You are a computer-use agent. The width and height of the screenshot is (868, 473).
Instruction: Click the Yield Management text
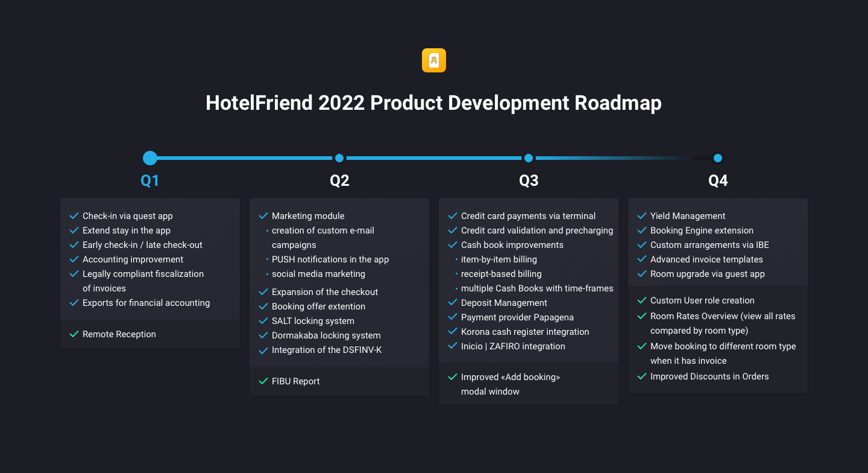click(x=688, y=216)
